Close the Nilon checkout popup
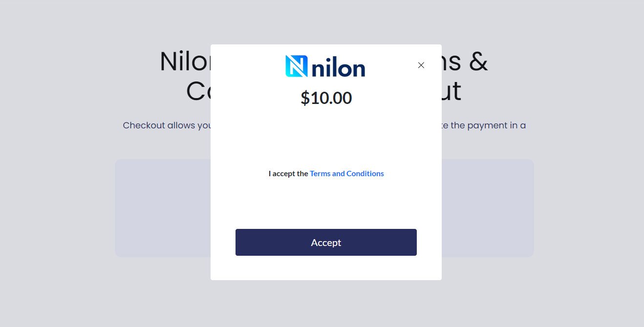 pos(421,65)
